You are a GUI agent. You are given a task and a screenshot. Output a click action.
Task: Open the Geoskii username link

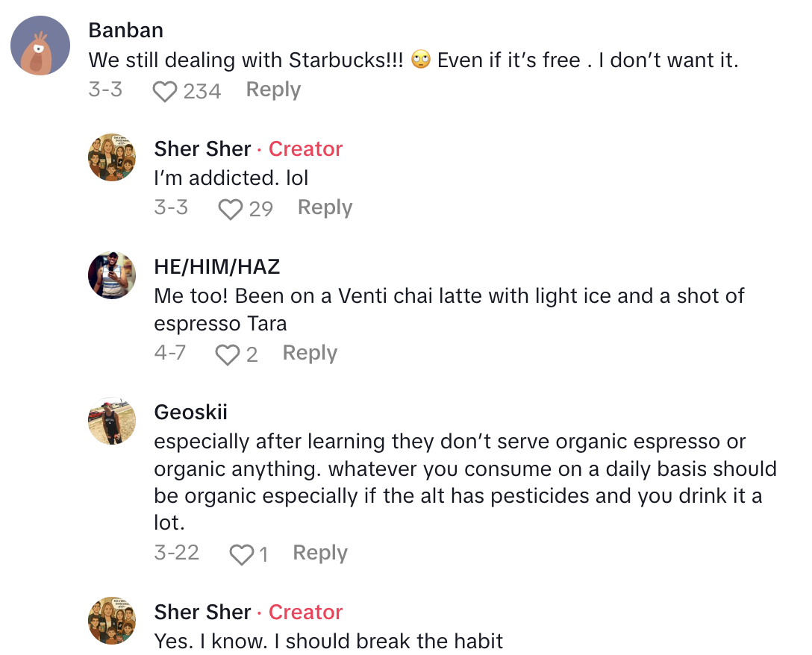[x=190, y=412]
